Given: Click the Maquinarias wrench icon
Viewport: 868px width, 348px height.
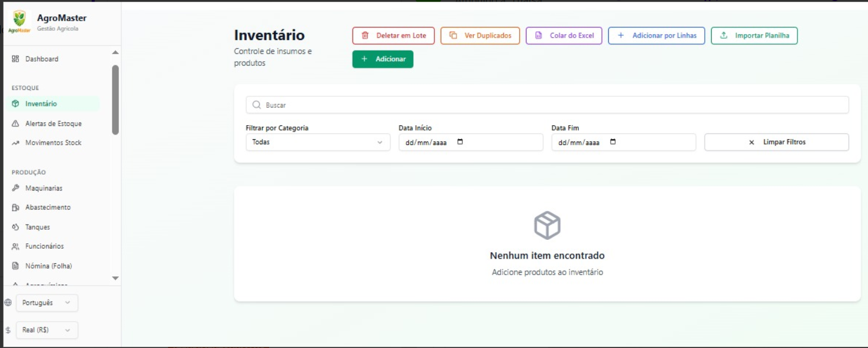Looking at the screenshot, I should (16, 188).
